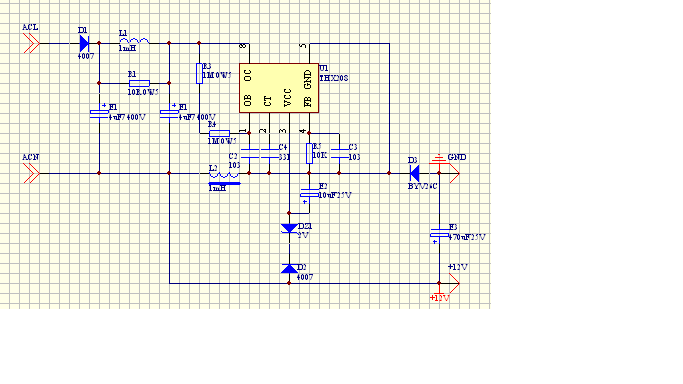Click the D2 4007 diode symbol
This screenshot has height=384, width=683.
289,268
